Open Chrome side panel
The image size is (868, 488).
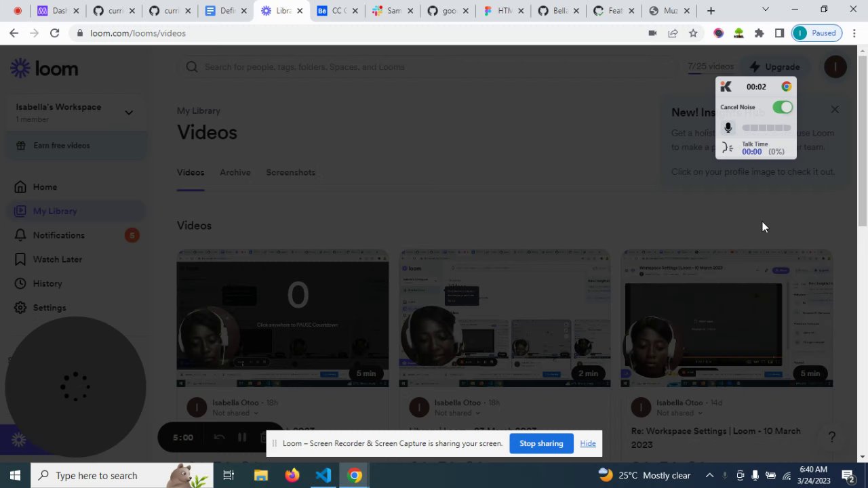pyautogui.click(x=779, y=33)
